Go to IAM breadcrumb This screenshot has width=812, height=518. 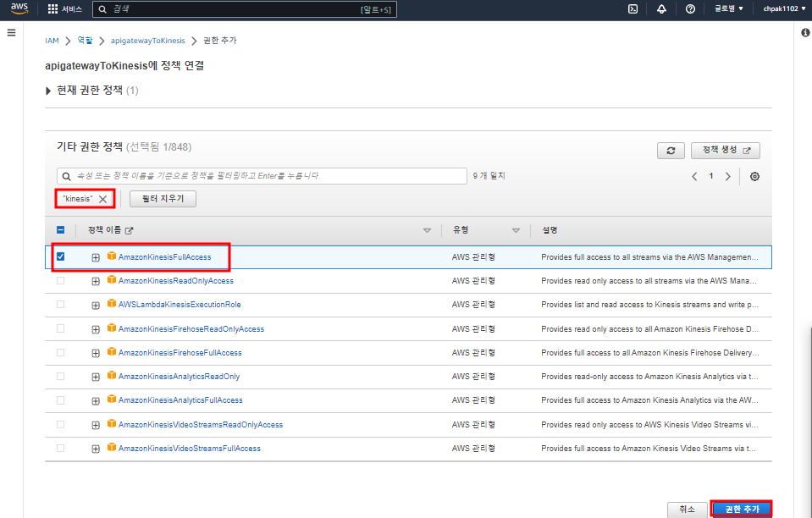52,41
